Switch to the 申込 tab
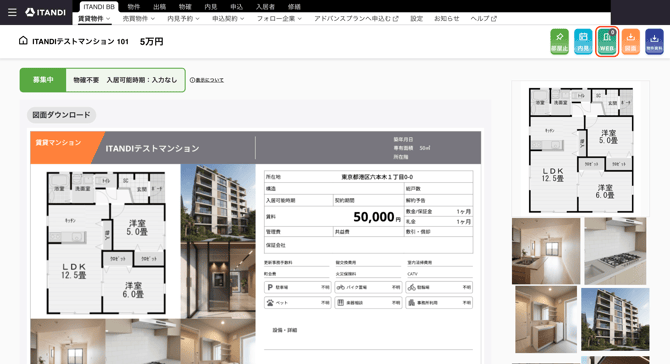The width and height of the screenshot is (670, 364). click(236, 6)
